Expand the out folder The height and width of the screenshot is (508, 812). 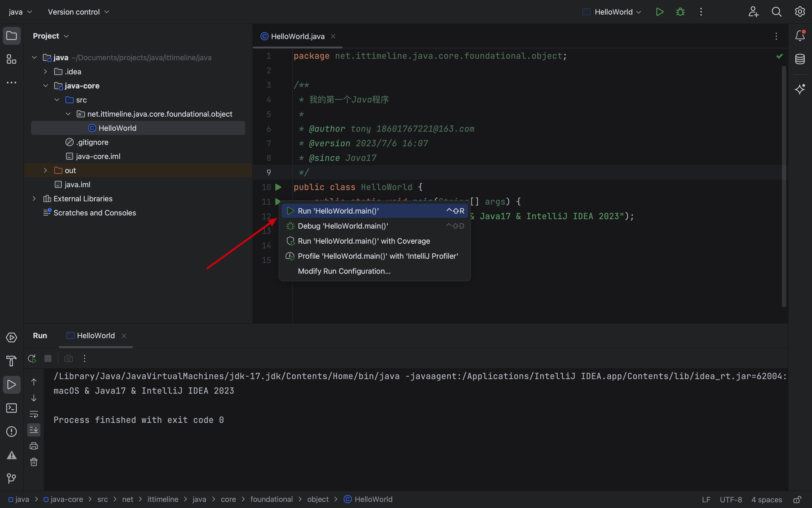point(45,170)
